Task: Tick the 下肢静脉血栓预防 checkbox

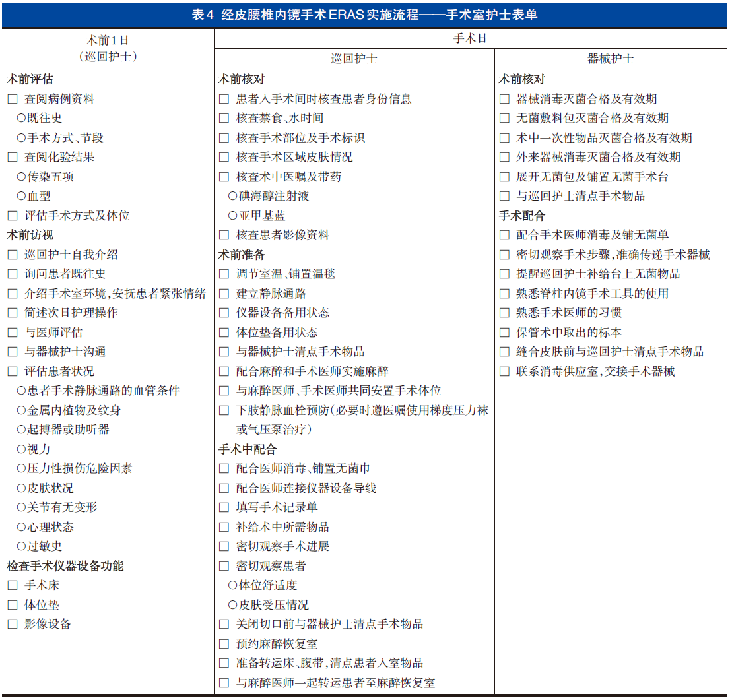Action: (x=224, y=410)
